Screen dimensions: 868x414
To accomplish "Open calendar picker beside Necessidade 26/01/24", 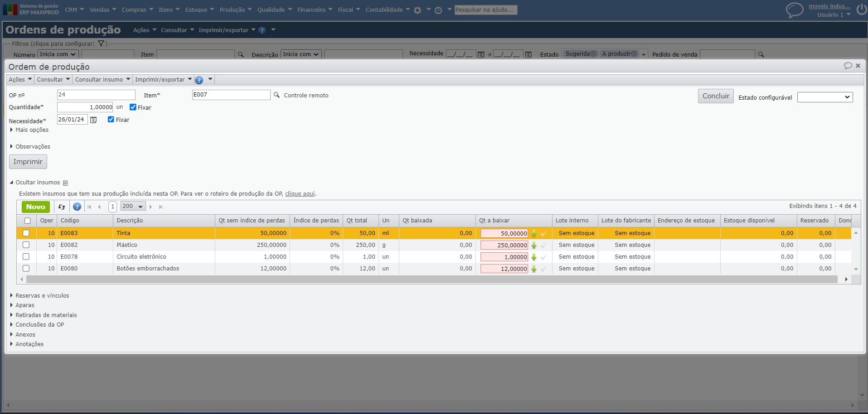I will coord(93,120).
